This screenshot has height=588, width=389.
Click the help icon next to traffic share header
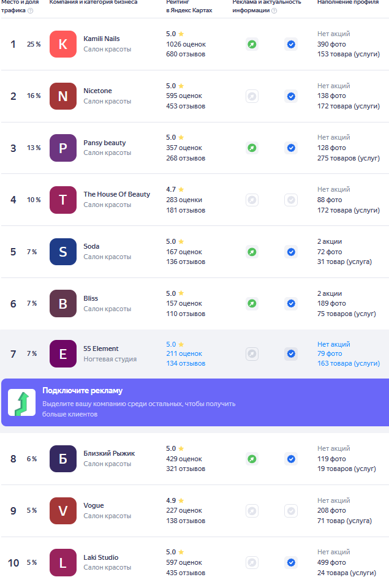point(31,10)
